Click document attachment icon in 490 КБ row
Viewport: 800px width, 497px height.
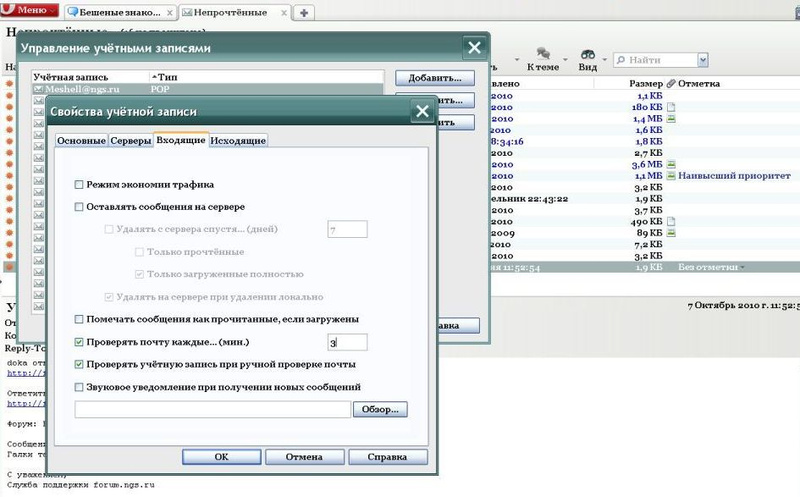[x=671, y=221]
